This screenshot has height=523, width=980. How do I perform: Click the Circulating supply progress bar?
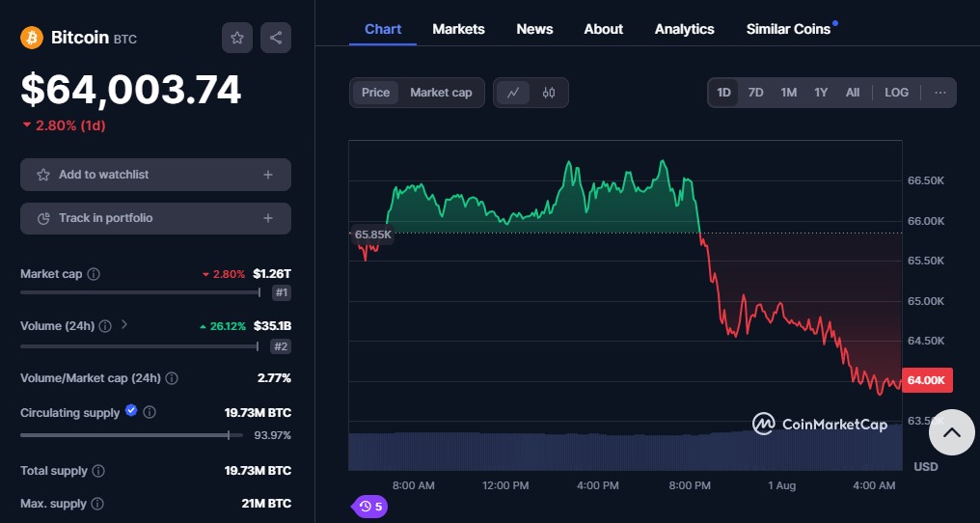click(132, 435)
